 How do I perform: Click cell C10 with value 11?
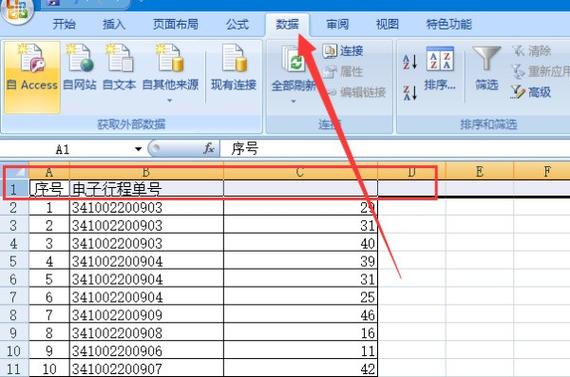click(x=300, y=350)
